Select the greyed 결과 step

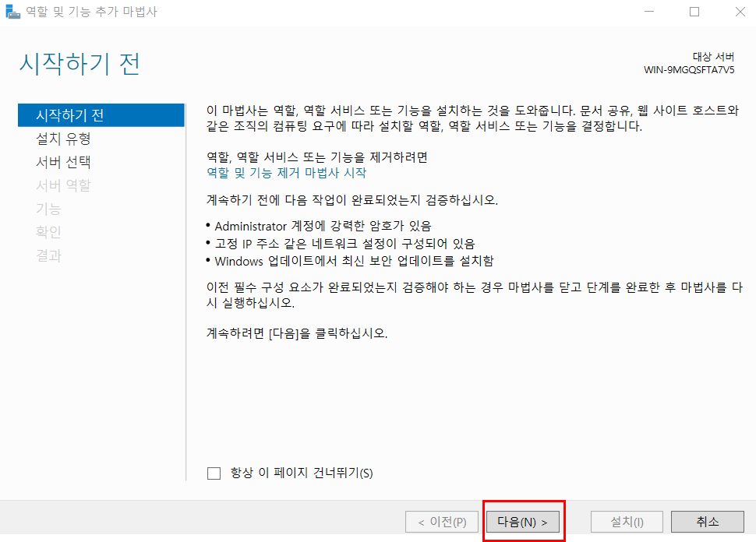pos(48,255)
